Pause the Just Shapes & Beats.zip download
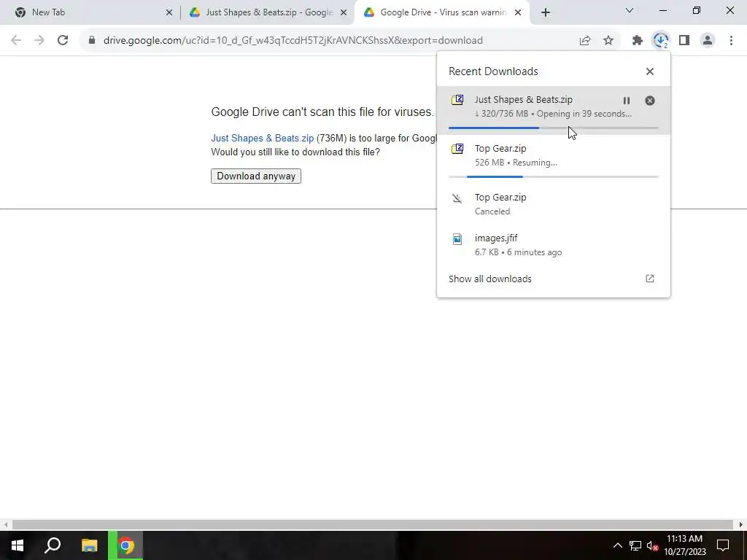Image resolution: width=747 pixels, height=560 pixels. pyautogui.click(x=627, y=101)
